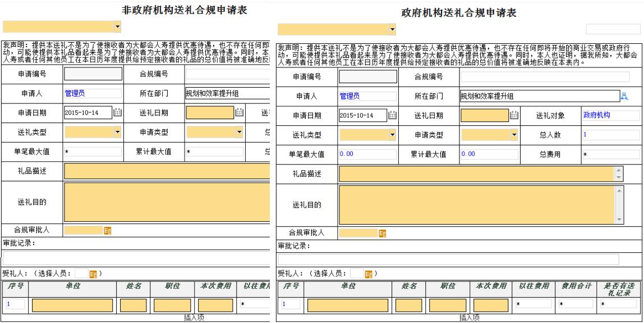This screenshot has width=644, height=323.
Task: Click the 合规审批人 picker icon in the 非政府机构 form
Action: coord(108,230)
